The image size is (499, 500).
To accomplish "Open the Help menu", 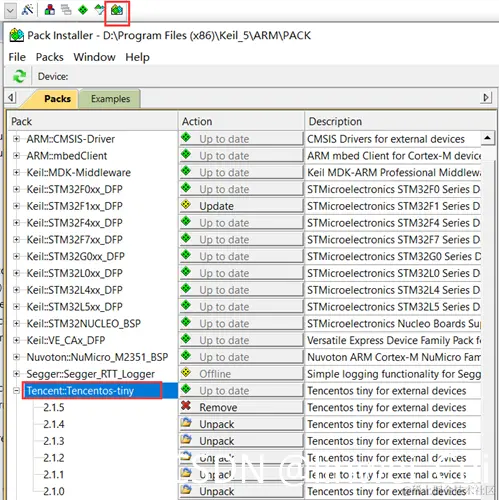I will [137, 57].
